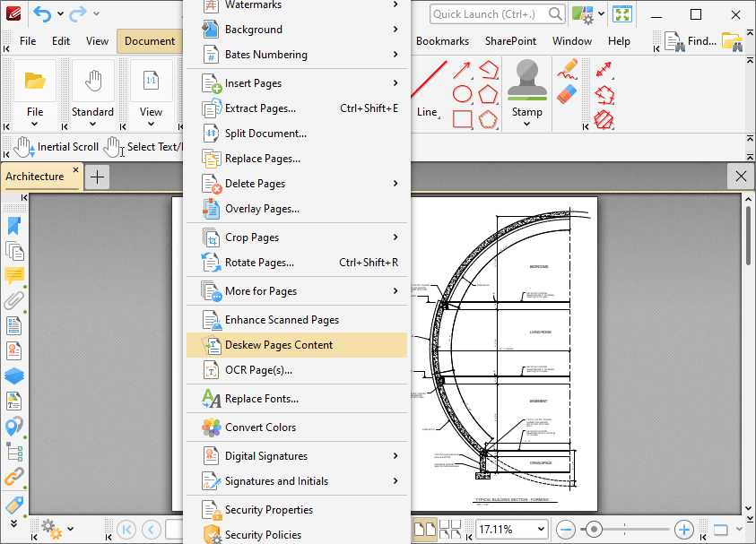This screenshot has height=544, width=756.
Task: Select the Area measurement tool
Action: 604,119
